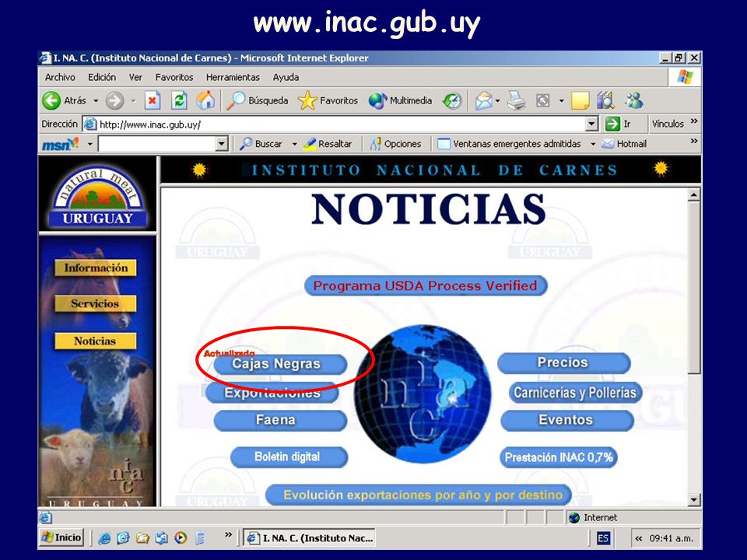Screen dimensions: 747x560
Task: Expand MSN toolbar overflow chevron
Action: point(694,142)
